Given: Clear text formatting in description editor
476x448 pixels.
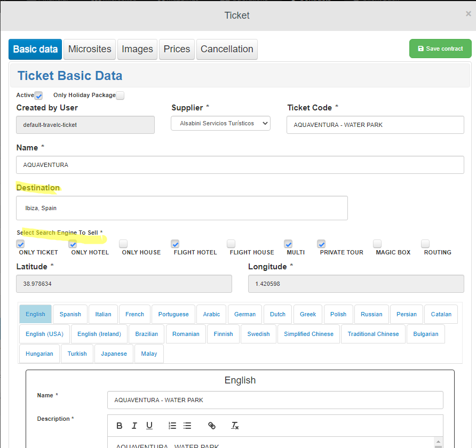Looking at the screenshot, I should click(x=235, y=426).
